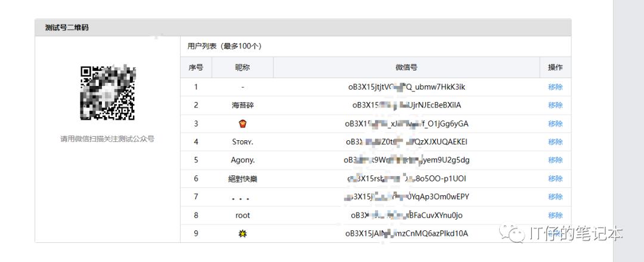Click 移除 link for user 海苔碎
Image resolution: width=644 pixels, height=262 pixels.
tap(555, 105)
